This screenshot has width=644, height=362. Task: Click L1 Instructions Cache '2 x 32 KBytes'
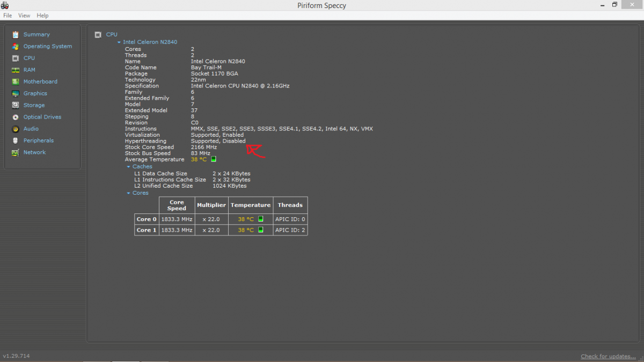(x=231, y=180)
